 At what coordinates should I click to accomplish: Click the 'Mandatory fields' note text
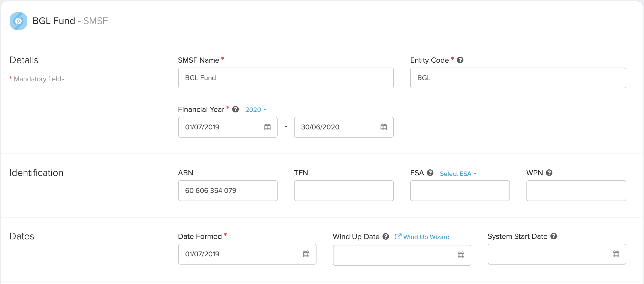tap(39, 79)
